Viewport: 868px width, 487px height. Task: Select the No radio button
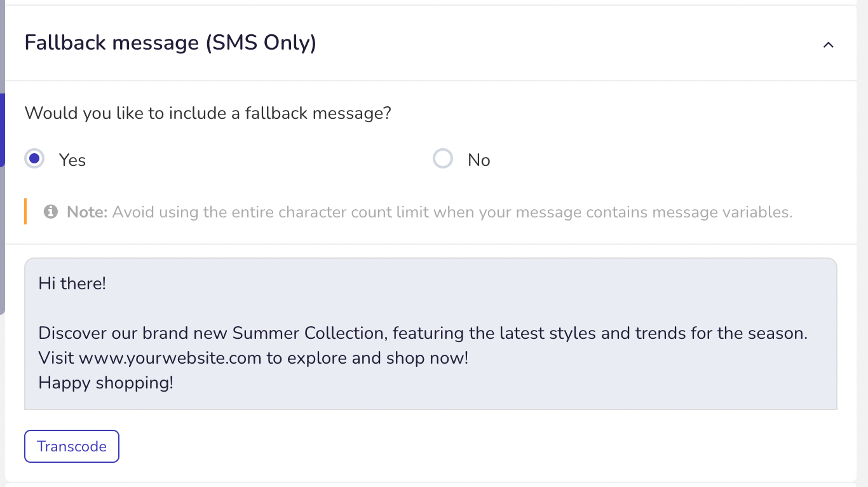coord(443,158)
